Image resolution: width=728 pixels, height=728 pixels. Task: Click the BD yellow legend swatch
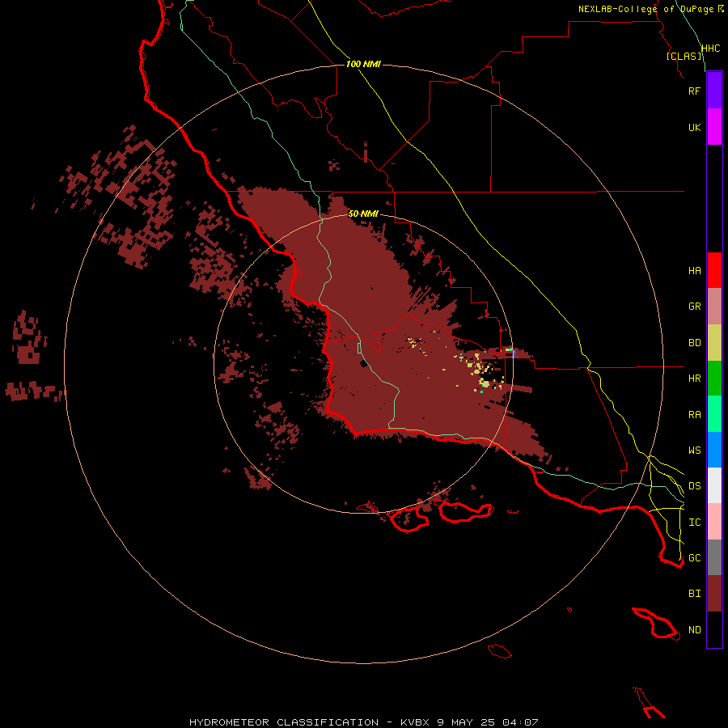[714, 343]
